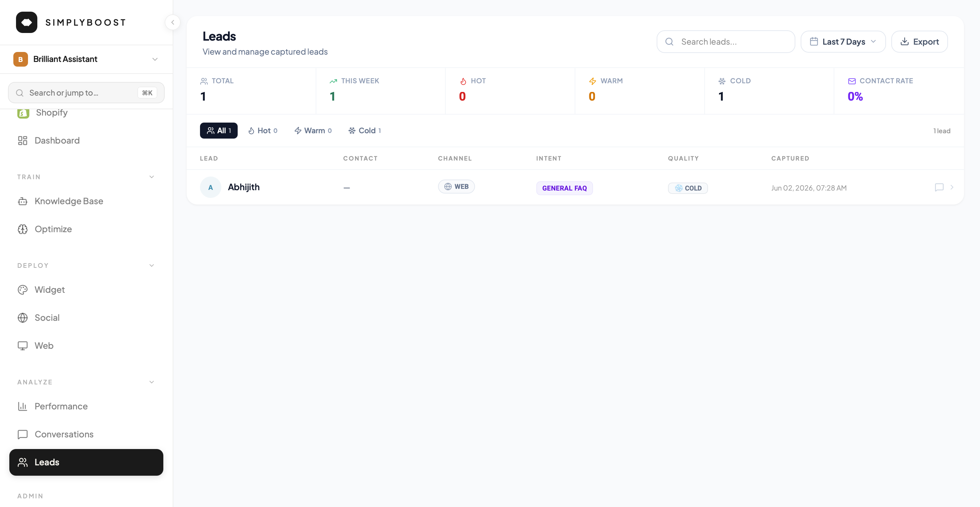Click the COLD quality badge in row
Screen dimensions: 980x507
pos(688,188)
